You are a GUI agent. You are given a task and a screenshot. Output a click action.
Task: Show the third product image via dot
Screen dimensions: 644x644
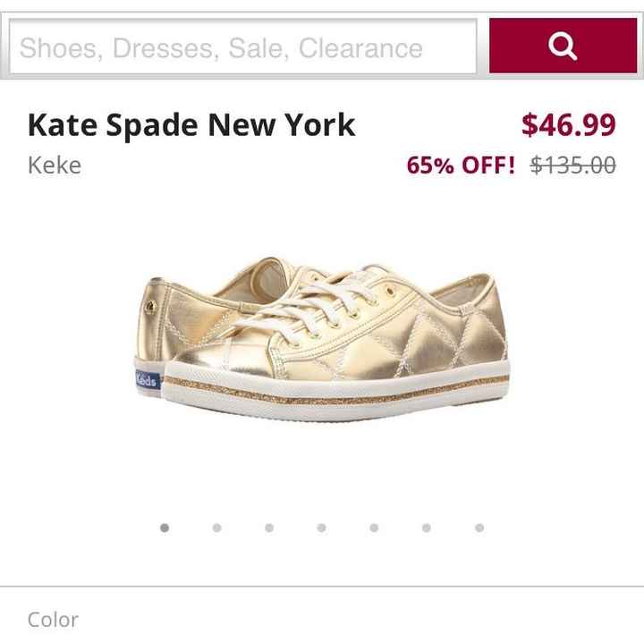(x=269, y=528)
